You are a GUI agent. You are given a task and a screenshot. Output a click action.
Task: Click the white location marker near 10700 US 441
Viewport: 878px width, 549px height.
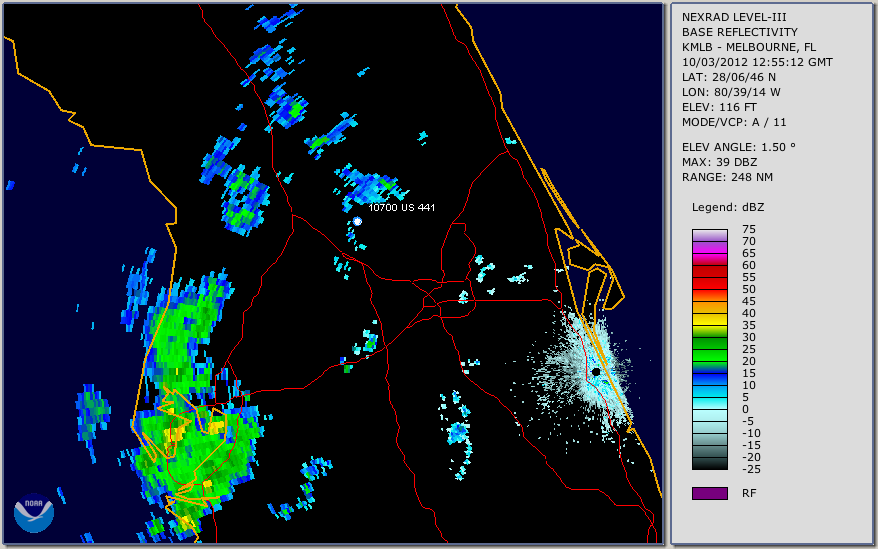357,221
